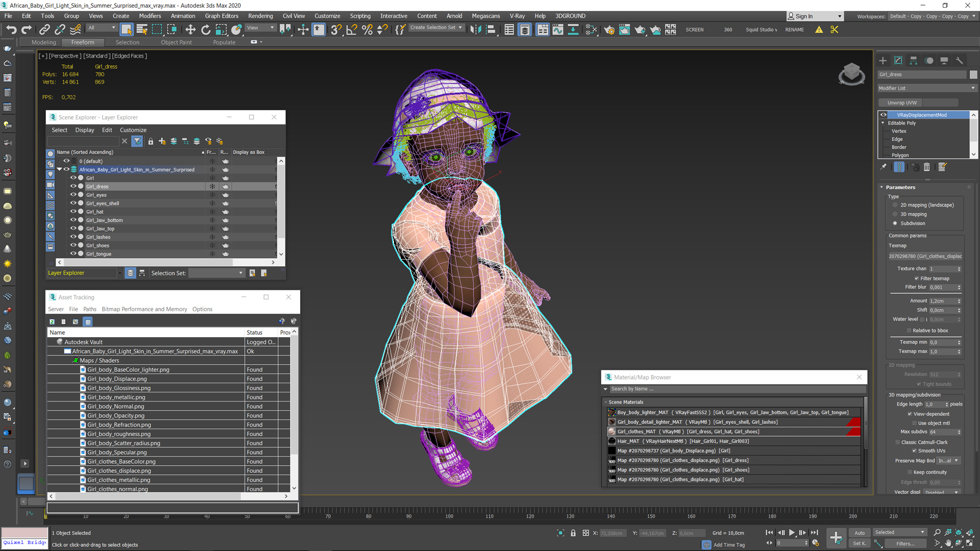Screen dimensions: 980x551
Task: Open the Select by Name dialog
Action: 142,30
